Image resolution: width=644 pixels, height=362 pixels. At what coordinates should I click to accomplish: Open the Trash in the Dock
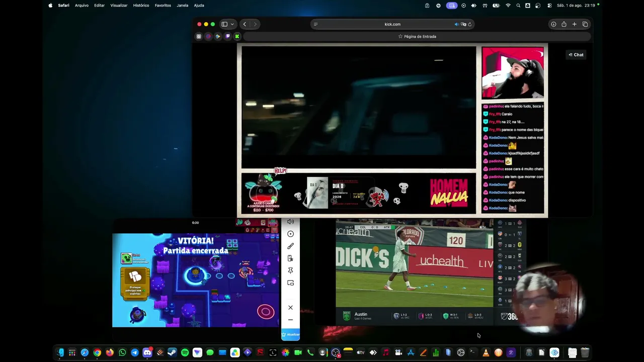(x=585, y=352)
